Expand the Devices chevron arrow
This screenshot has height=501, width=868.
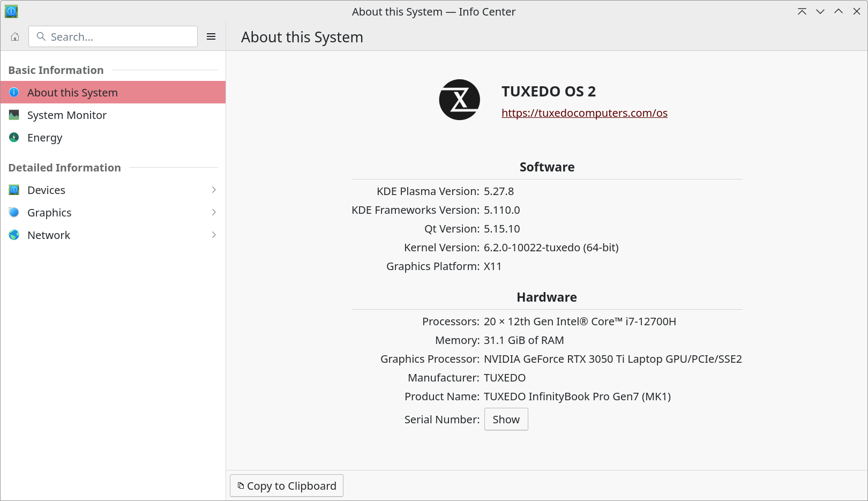pyautogui.click(x=214, y=190)
